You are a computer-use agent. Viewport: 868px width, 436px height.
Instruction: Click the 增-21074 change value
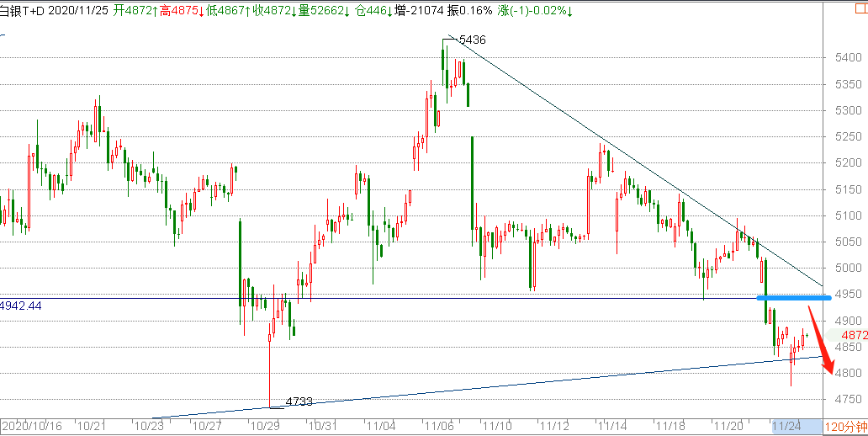[419, 11]
